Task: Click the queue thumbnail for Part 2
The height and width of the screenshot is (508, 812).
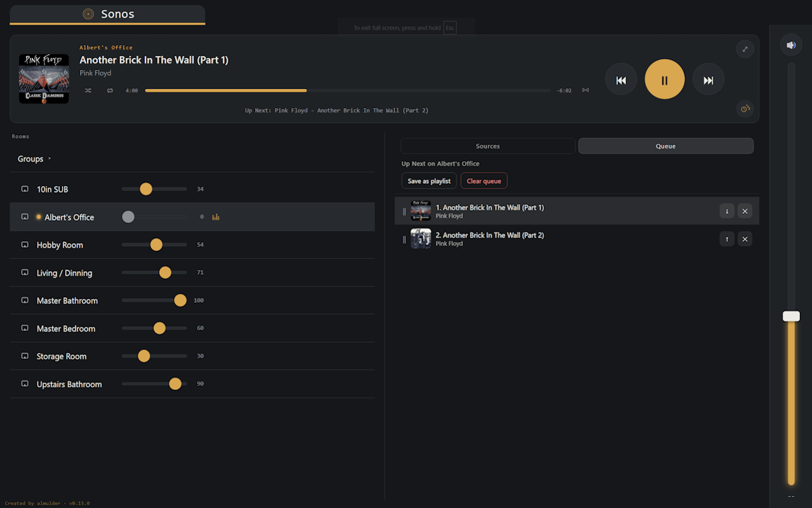Action: [x=421, y=239]
